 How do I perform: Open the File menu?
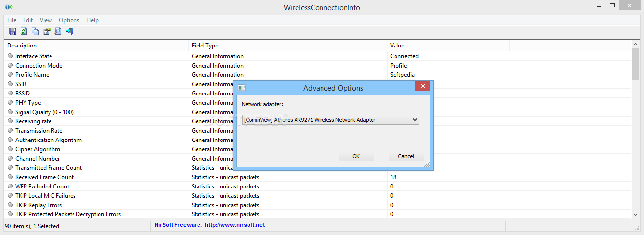click(x=12, y=20)
